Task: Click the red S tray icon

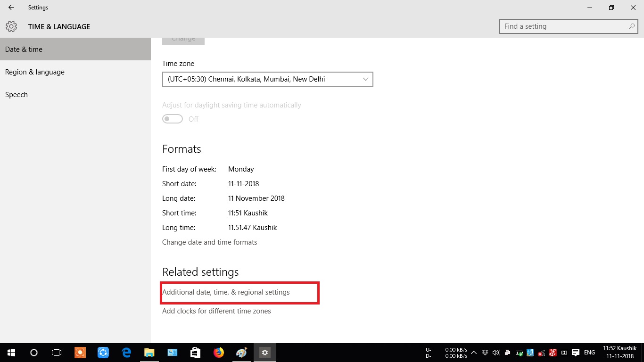Action: coord(553,353)
